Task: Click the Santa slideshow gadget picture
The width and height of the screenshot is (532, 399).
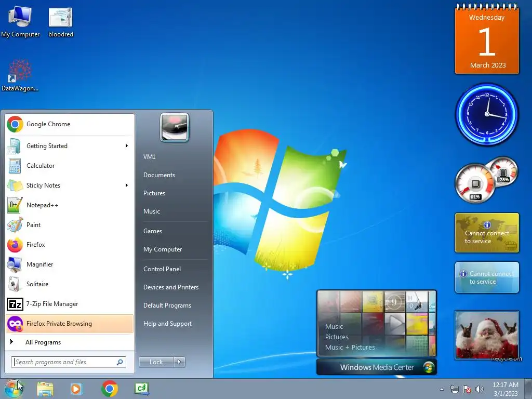Action: (x=487, y=335)
